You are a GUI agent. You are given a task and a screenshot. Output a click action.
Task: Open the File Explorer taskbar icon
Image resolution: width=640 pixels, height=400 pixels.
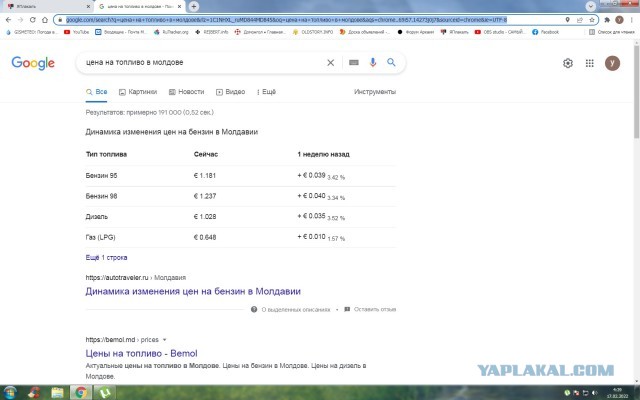[58, 393]
